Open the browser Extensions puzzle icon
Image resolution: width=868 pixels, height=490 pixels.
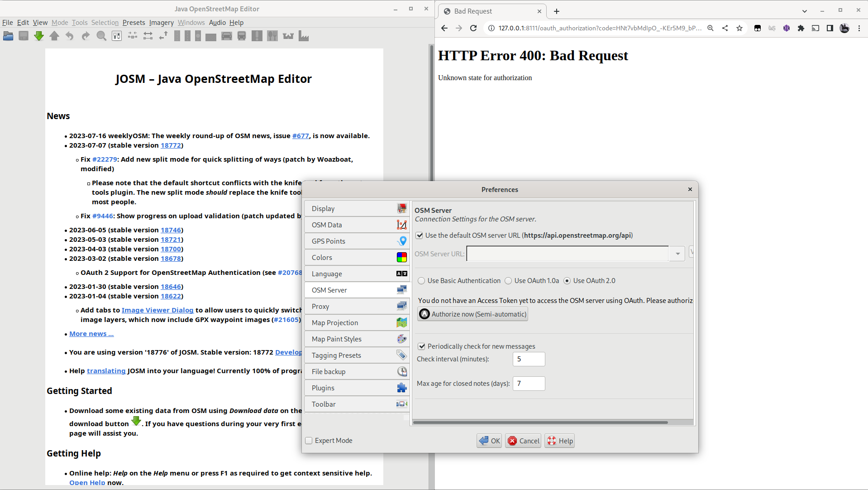click(x=801, y=28)
